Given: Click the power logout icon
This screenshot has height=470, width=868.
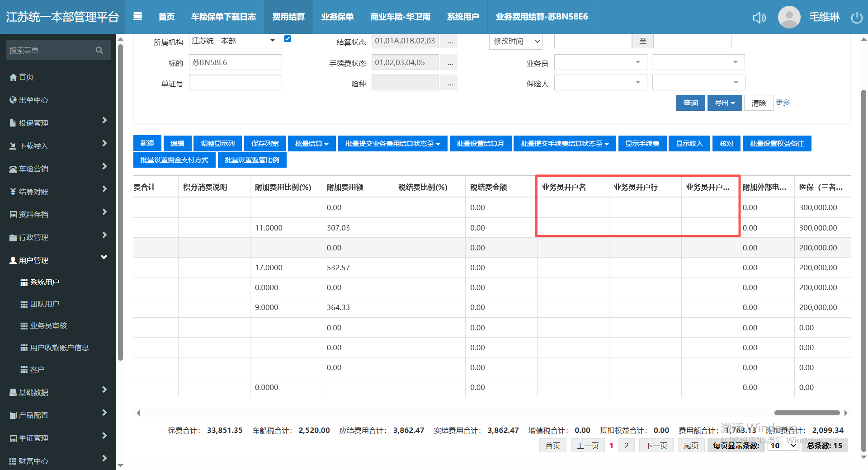Looking at the screenshot, I should [x=856, y=18].
